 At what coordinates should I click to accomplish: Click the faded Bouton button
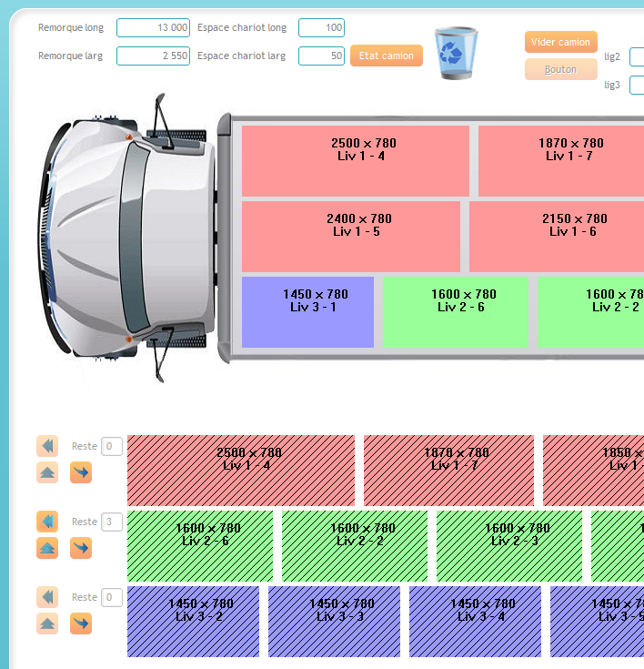560,69
